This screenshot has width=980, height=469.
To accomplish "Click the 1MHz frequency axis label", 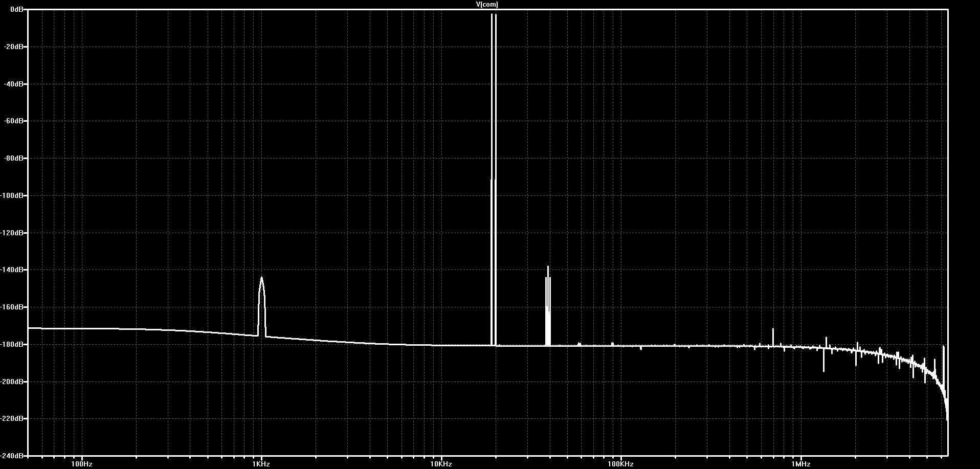I will point(801,464).
